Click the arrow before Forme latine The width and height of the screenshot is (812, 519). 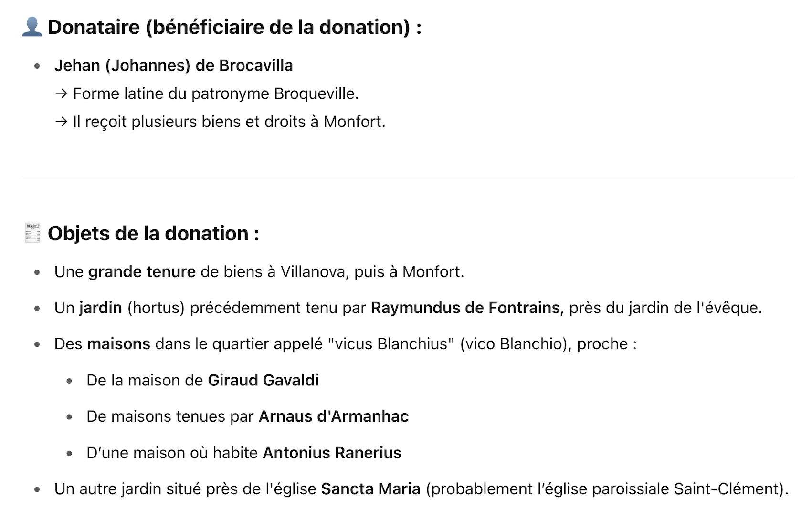(61, 93)
